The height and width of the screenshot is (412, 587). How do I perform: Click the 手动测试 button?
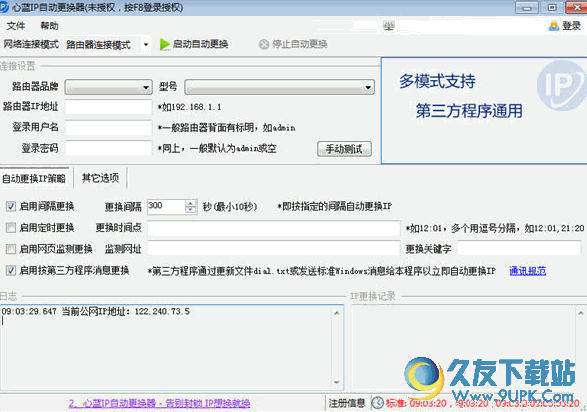[x=344, y=149]
